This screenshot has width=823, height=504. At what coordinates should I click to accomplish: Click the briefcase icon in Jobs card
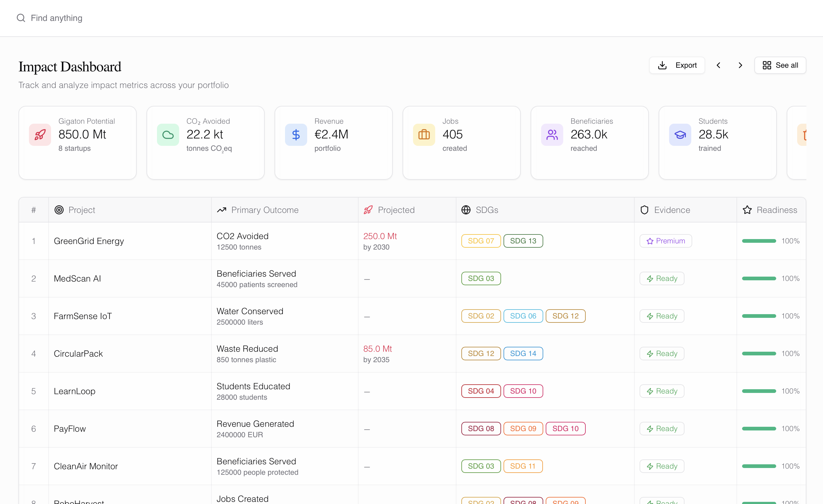click(x=424, y=134)
